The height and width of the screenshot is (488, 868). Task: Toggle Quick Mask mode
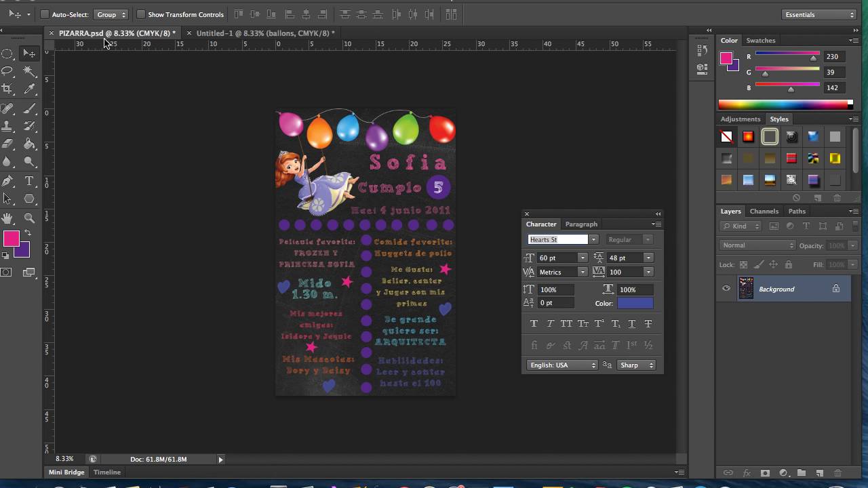tap(7, 272)
